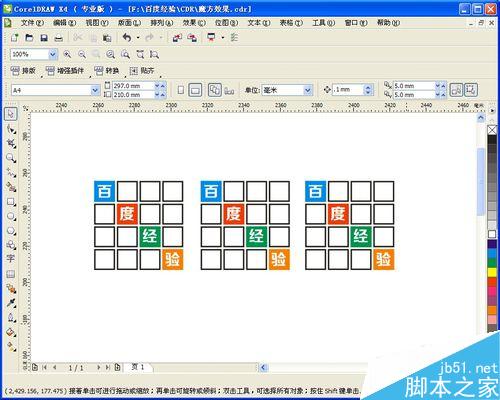Click the Import icon
The width and height of the screenshot is (500, 400).
coord(177,38)
